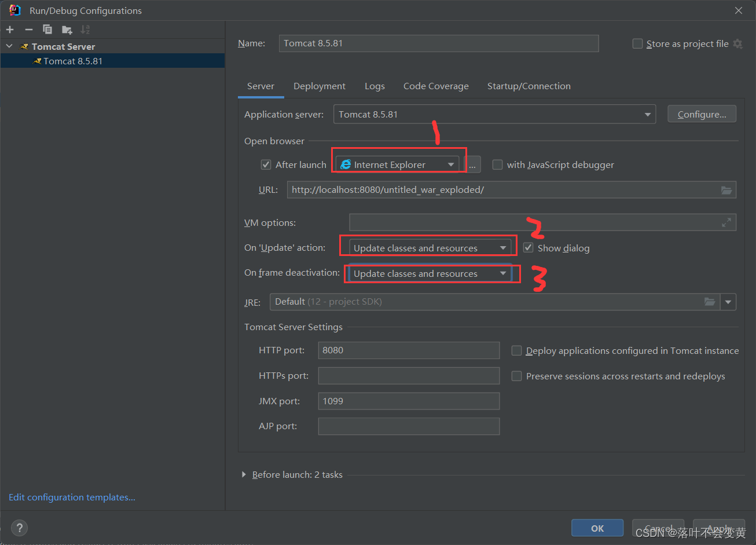The width and height of the screenshot is (756, 545).
Task: Copy configuration icon in toolbar
Action: pyautogui.click(x=47, y=30)
